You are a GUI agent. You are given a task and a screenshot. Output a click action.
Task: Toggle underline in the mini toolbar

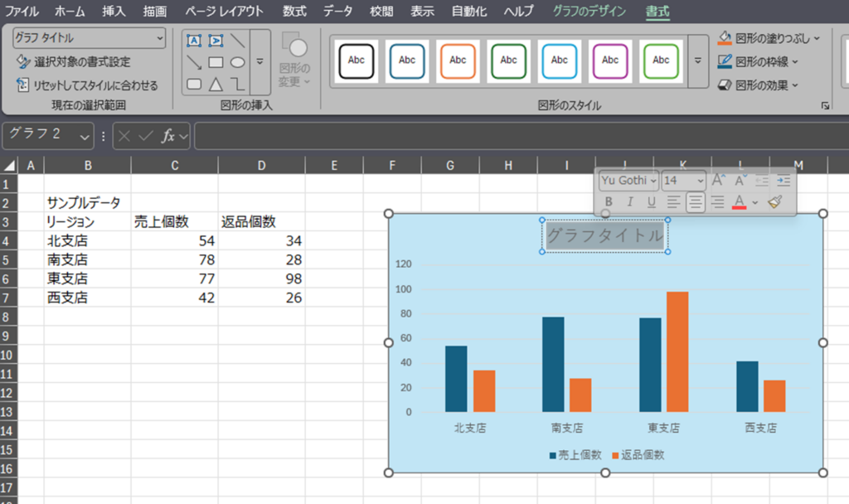coord(652,201)
